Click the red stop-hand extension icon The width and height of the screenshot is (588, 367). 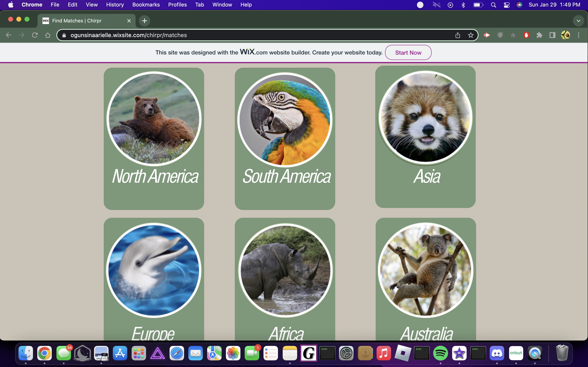[526, 35]
